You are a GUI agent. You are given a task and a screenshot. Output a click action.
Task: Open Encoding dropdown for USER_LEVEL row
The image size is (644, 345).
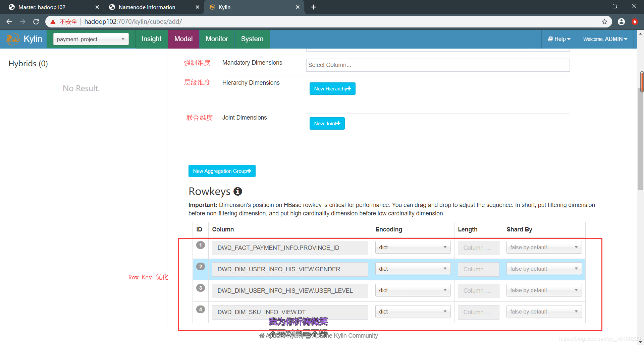pyautogui.click(x=413, y=290)
